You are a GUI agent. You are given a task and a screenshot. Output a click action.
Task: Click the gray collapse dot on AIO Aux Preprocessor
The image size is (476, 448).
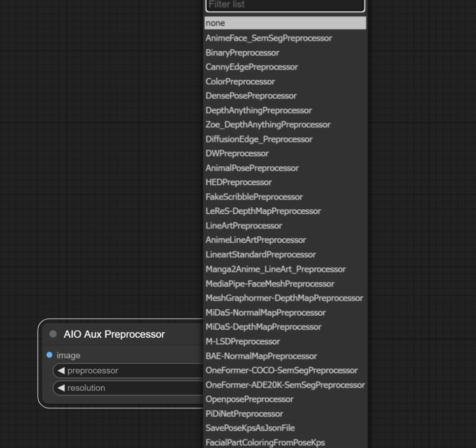53,334
